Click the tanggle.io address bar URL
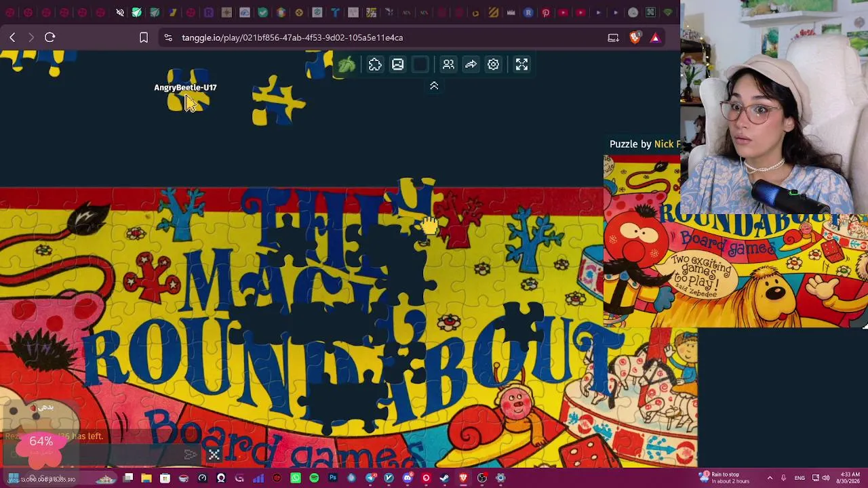The width and height of the screenshot is (868, 488). (292, 38)
